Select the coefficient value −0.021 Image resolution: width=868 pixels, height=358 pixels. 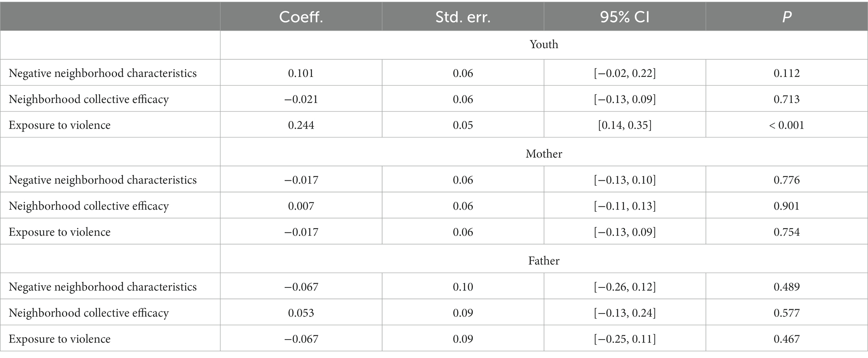click(x=301, y=99)
